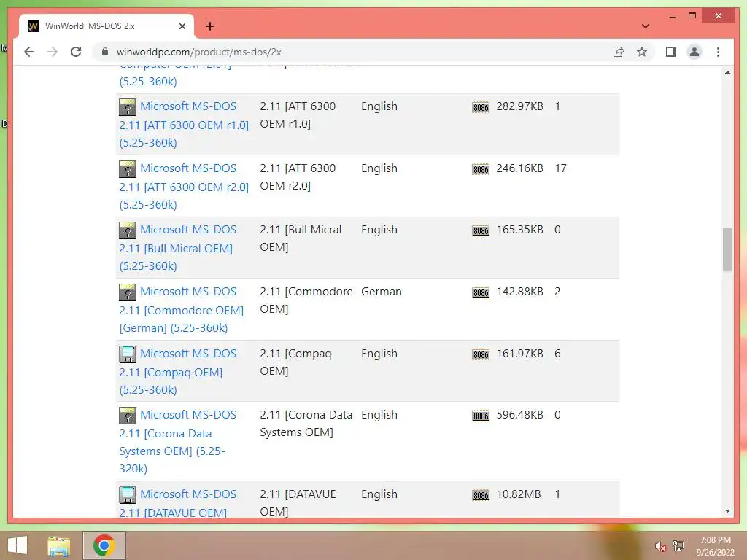
Task: Open Microsoft MS-DOS 2.11 DATAVUE OEM link
Action: [x=178, y=503]
